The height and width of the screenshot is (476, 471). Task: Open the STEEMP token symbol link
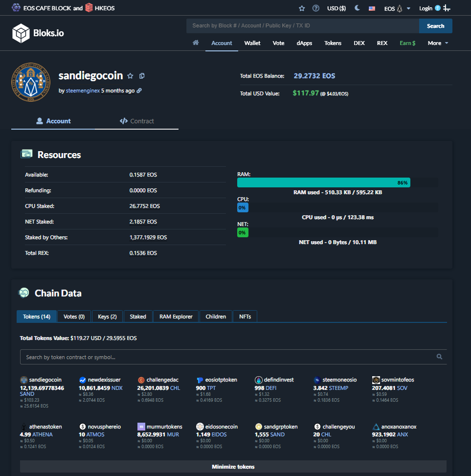click(x=338, y=388)
